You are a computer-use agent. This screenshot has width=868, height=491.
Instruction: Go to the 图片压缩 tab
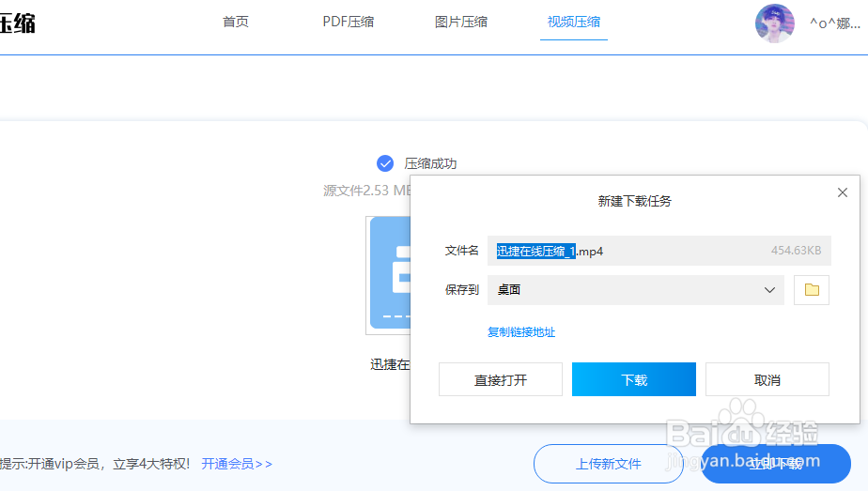[461, 22]
